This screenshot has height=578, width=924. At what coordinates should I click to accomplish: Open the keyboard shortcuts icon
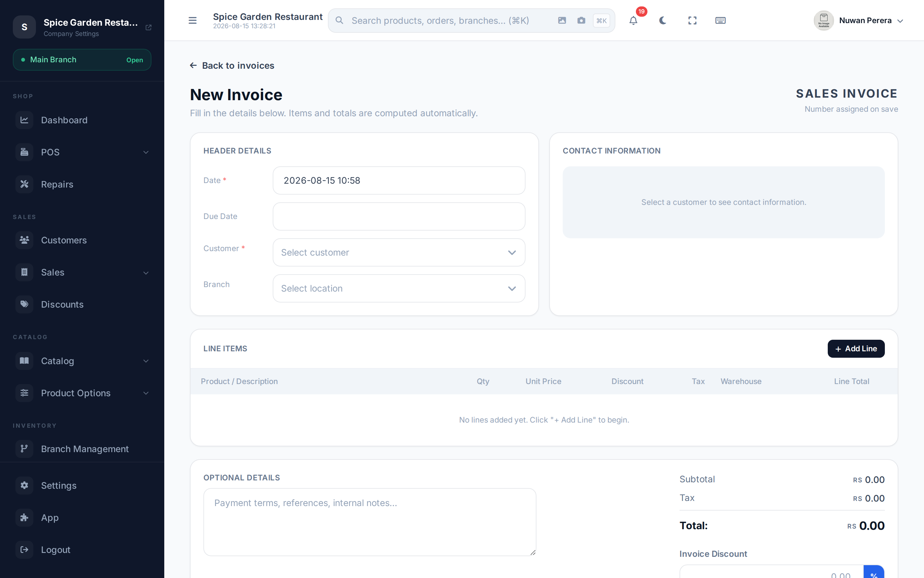pos(720,20)
